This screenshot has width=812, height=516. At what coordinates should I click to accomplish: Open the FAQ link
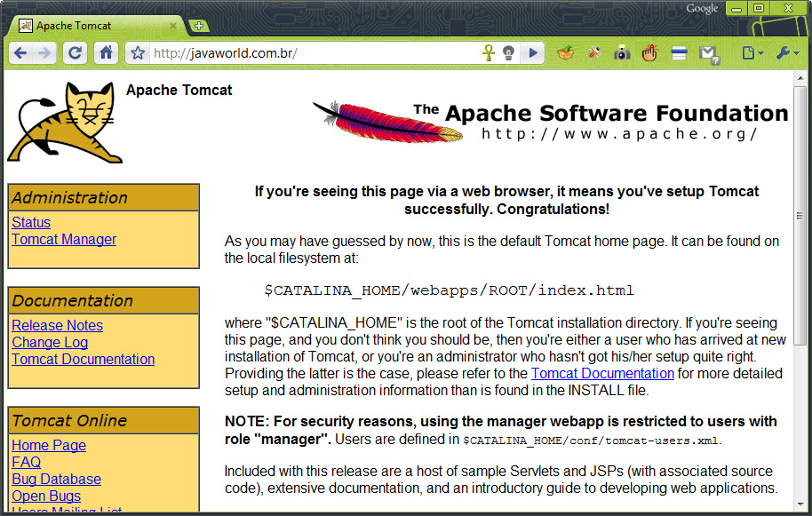(27, 462)
